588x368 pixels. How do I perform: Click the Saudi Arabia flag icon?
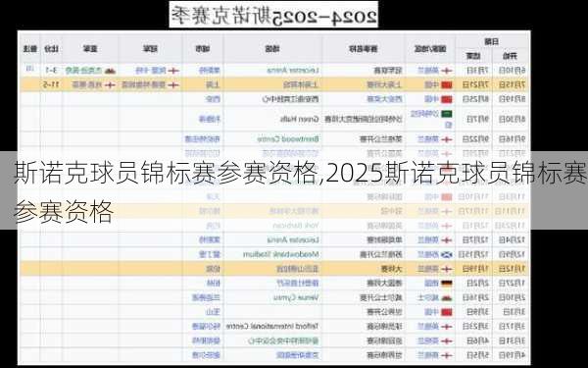pos(447,114)
